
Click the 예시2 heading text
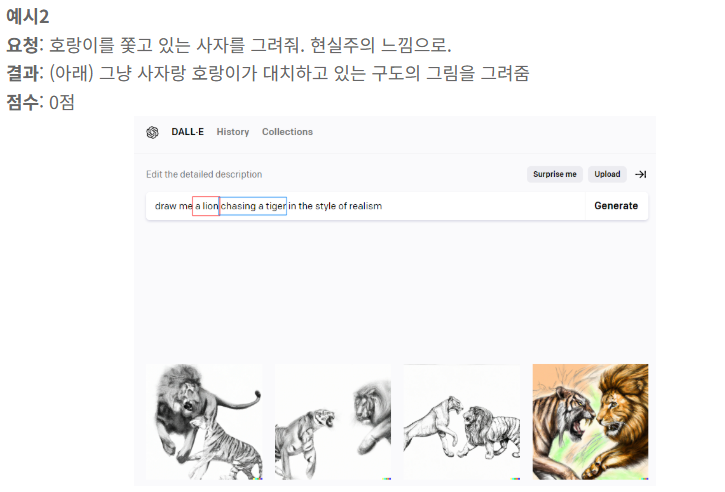click(27, 17)
